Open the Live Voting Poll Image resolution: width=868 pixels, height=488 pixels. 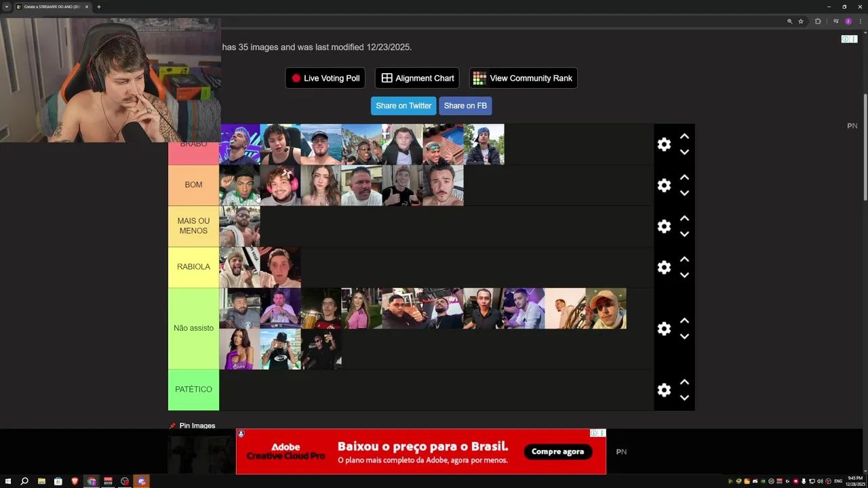click(325, 78)
